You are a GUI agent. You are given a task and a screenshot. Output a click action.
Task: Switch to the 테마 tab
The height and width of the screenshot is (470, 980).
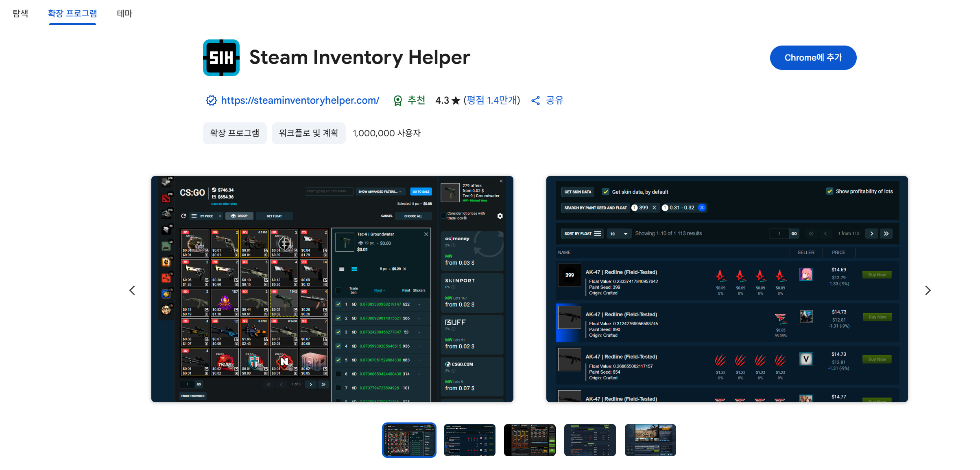[x=124, y=13]
